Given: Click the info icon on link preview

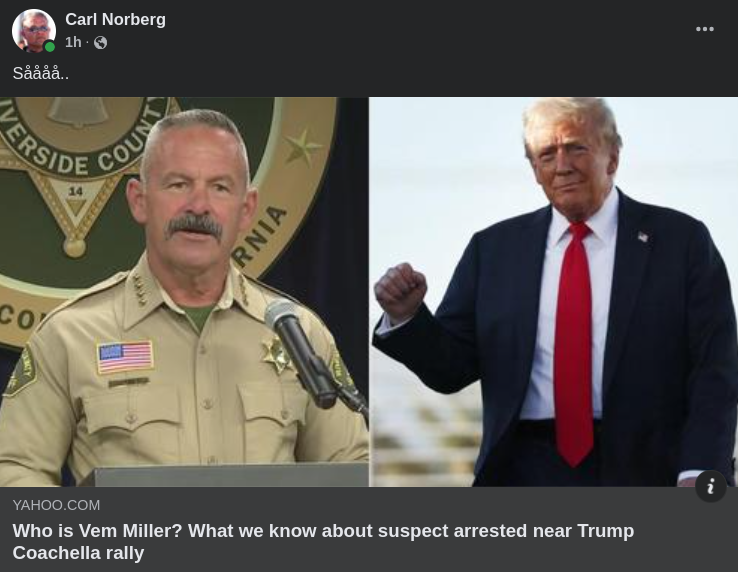Looking at the screenshot, I should coord(710,486).
